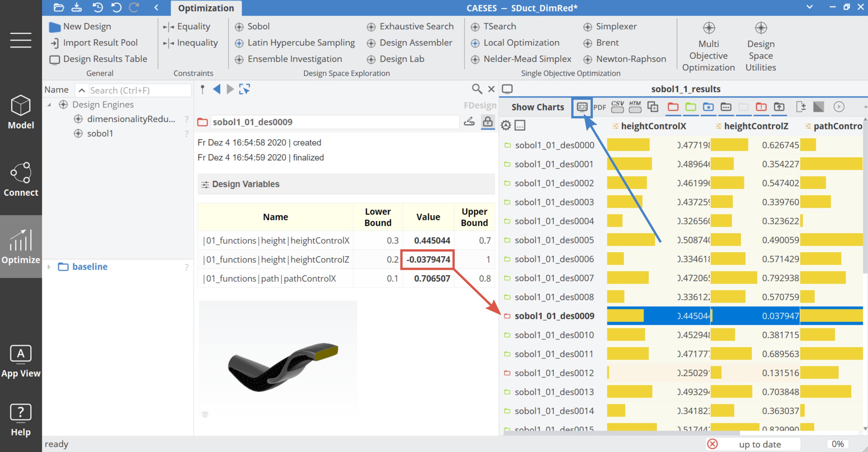Export the results table as PDF

pyautogui.click(x=599, y=107)
